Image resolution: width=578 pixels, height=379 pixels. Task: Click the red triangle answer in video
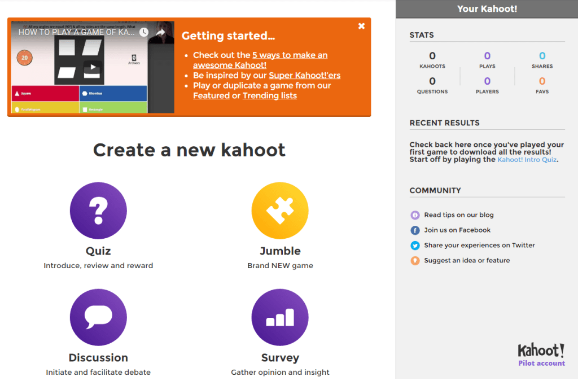[45, 93]
